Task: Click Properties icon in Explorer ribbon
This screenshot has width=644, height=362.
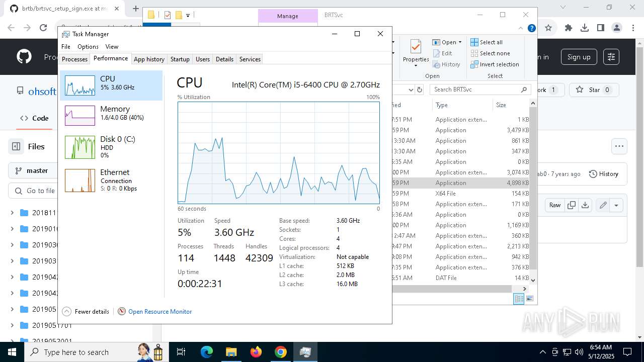Action: 416,47
